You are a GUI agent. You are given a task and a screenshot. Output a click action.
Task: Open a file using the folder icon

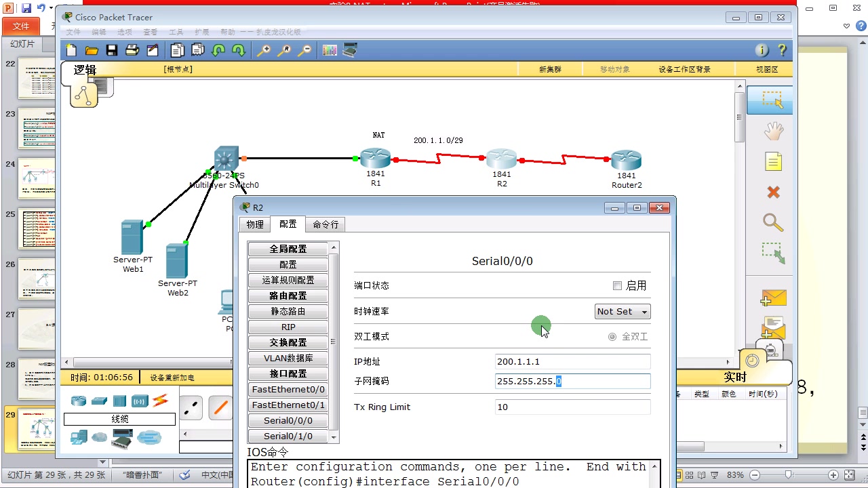click(x=92, y=50)
